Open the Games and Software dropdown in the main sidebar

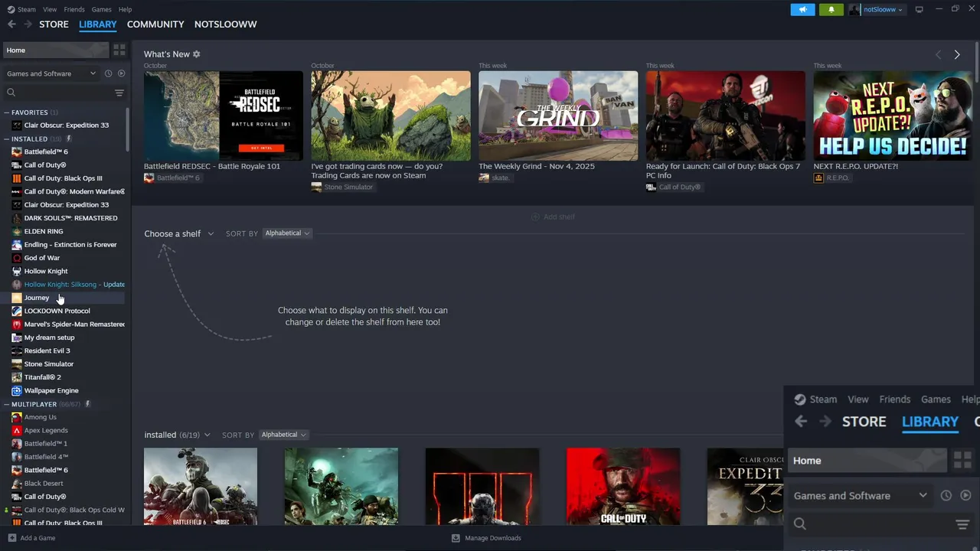pyautogui.click(x=51, y=73)
